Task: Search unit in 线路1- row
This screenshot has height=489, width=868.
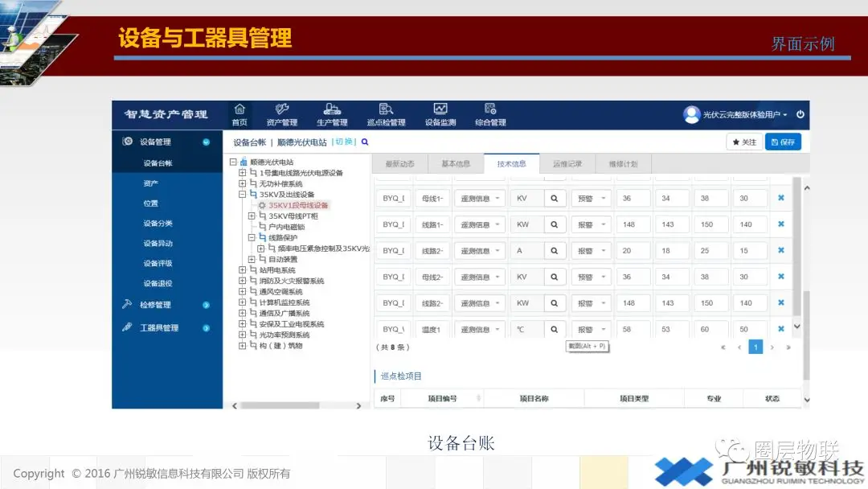Action: [554, 224]
